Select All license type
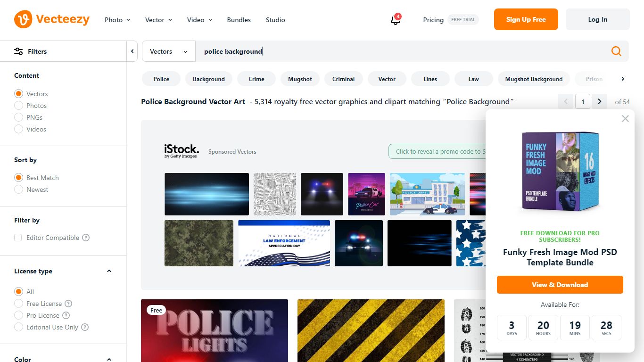The width and height of the screenshot is (644, 362). click(x=18, y=292)
